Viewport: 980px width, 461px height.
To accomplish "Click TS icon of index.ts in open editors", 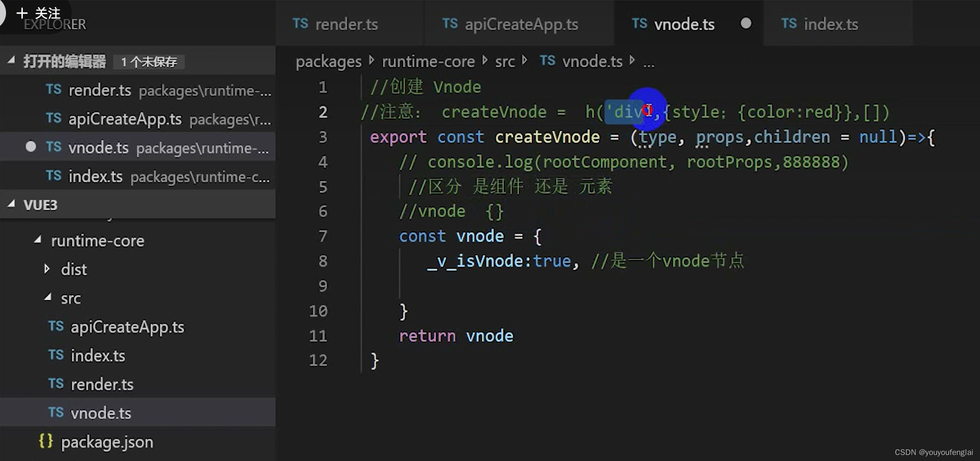I will coord(54,175).
